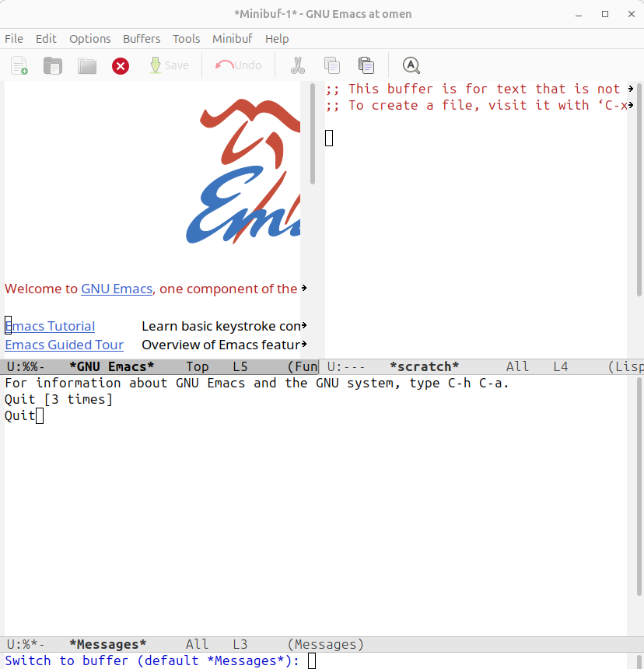
Task: Click the U:%*- status in Messages mode line
Action: tap(26, 644)
